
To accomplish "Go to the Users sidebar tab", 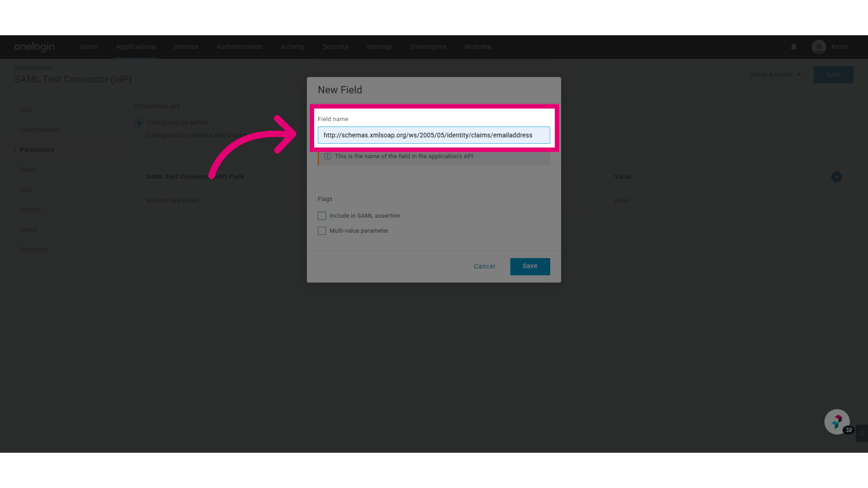I will point(28,230).
